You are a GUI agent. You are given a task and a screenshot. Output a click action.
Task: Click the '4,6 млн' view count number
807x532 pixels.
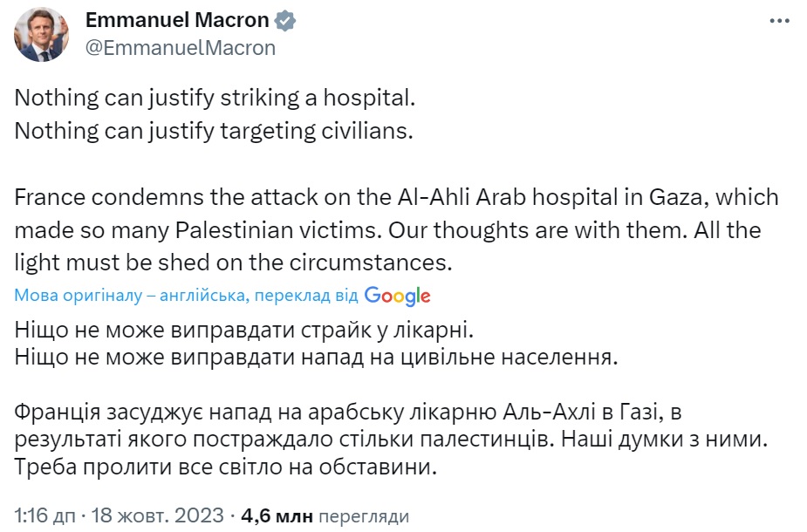(277, 515)
